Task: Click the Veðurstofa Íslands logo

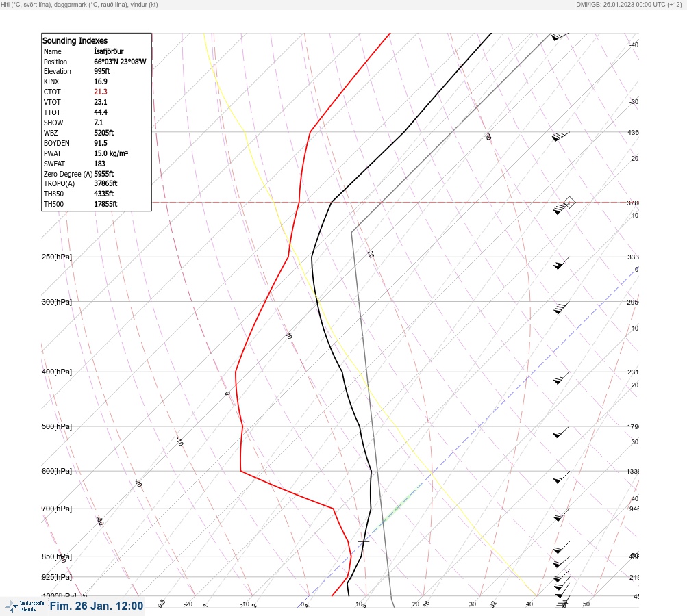Action: [x=25, y=606]
